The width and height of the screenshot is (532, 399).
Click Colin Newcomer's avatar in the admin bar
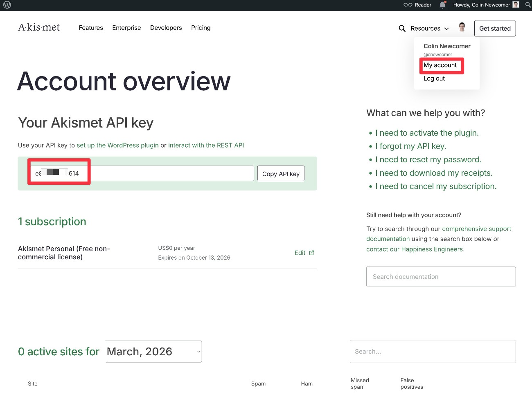pos(515,4)
